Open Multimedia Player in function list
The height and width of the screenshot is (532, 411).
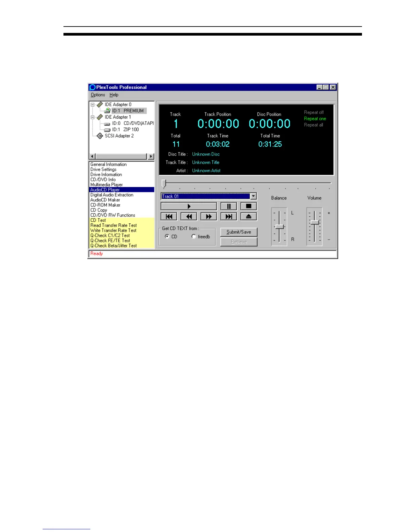[106, 185]
